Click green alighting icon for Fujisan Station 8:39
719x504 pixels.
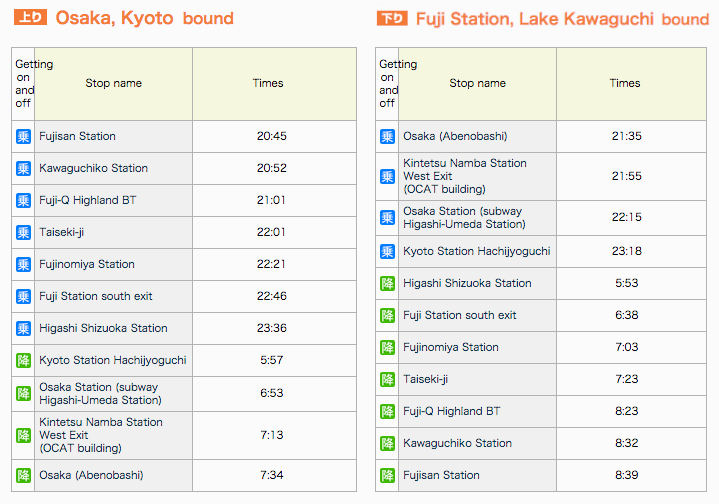coord(387,475)
